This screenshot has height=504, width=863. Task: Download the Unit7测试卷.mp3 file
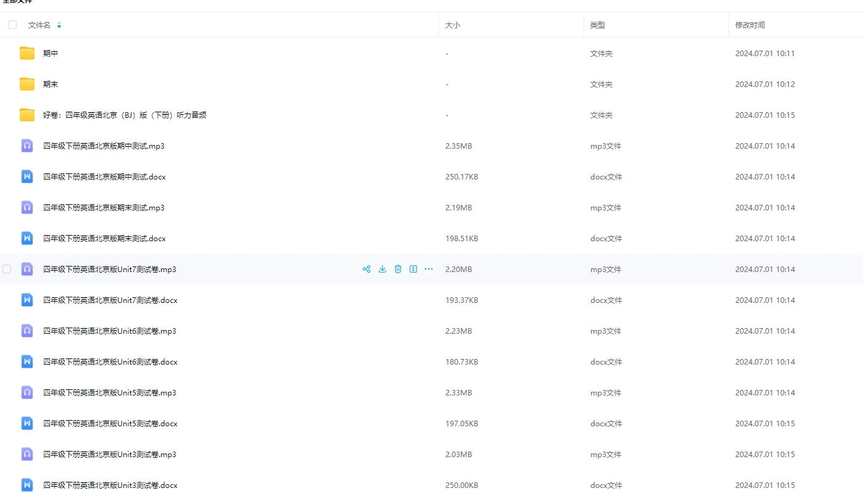click(x=382, y=269)
